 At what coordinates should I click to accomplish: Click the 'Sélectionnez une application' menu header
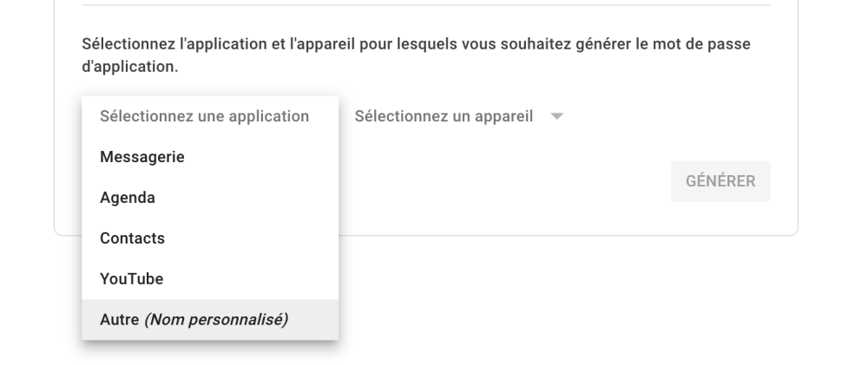(x=205, y=116)
